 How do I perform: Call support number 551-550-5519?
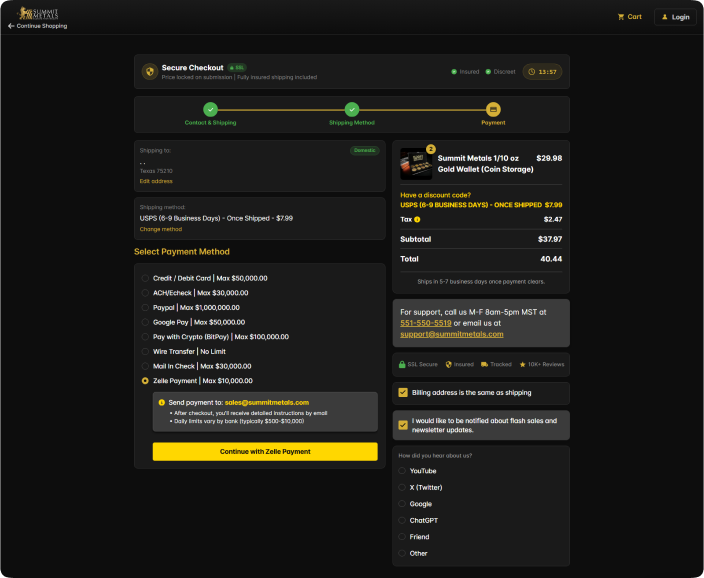426,323
